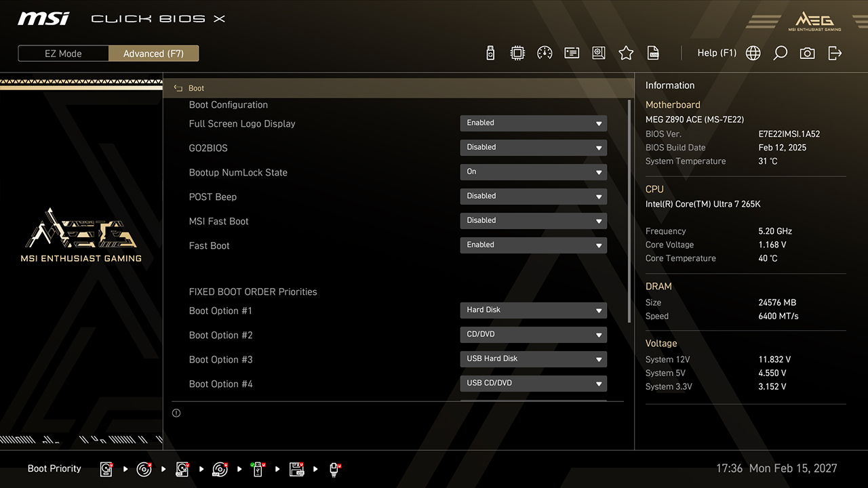The width and height of the screenshot is (868, 488).
Task: Take a screenshot with the camera icon
Action: click(807, 53)
